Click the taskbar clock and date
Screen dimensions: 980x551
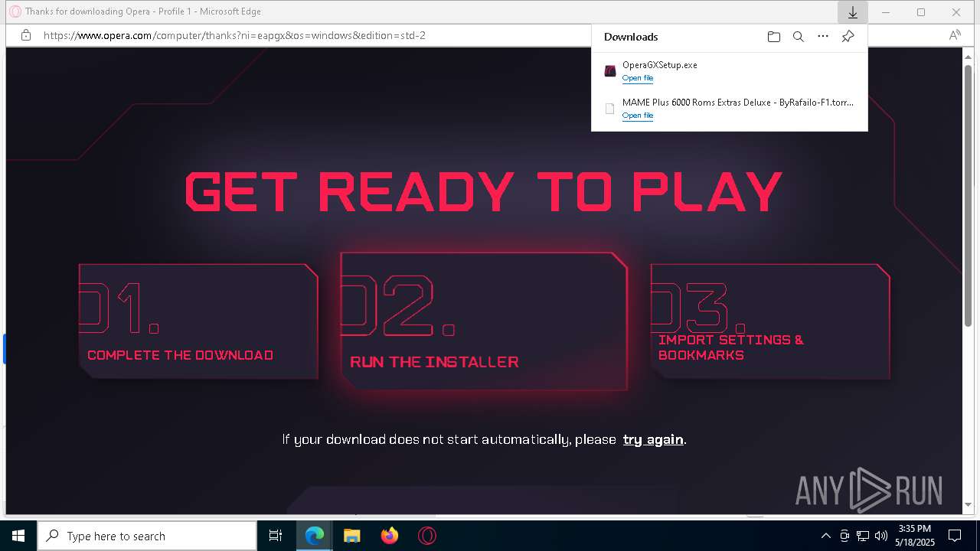point(915,536)
